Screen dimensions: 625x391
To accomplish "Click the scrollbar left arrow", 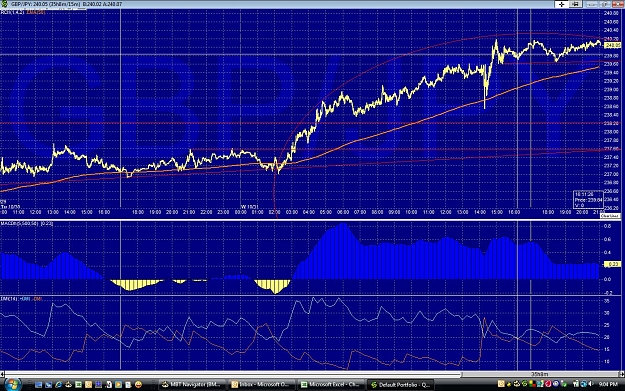I will click(x=2, y=374).
